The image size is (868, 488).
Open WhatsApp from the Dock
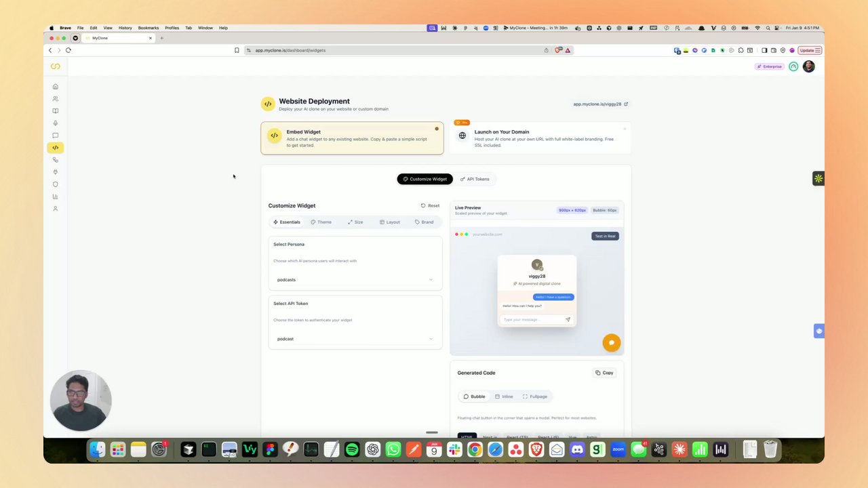point(393,449)
